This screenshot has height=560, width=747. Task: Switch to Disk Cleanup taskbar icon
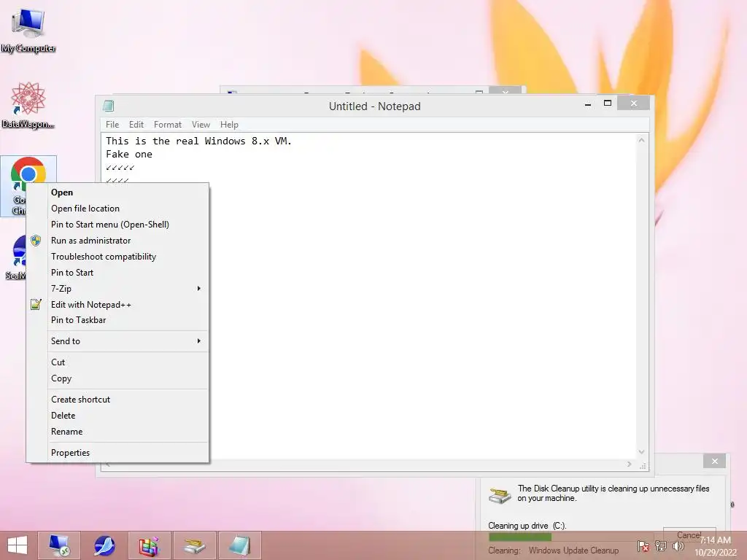[194, 545]
